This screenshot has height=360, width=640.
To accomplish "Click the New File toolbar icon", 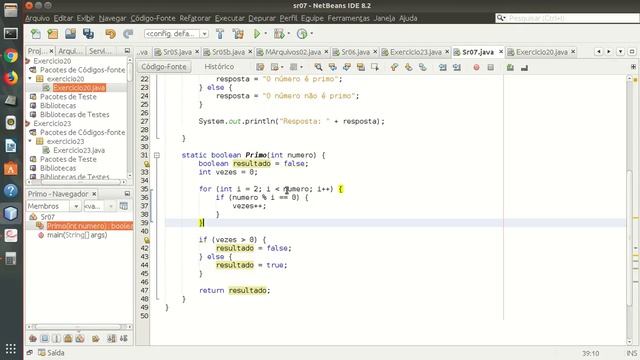I will (36, 34).
